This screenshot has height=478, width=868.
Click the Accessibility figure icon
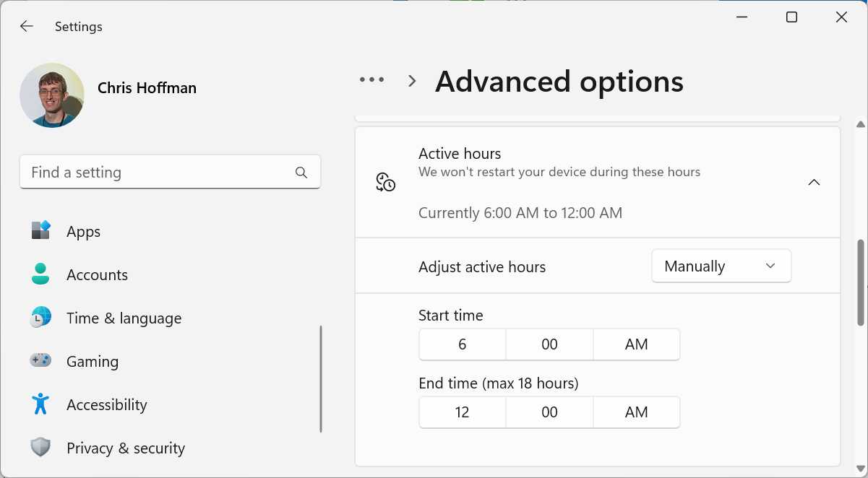[x=40, y=404]
